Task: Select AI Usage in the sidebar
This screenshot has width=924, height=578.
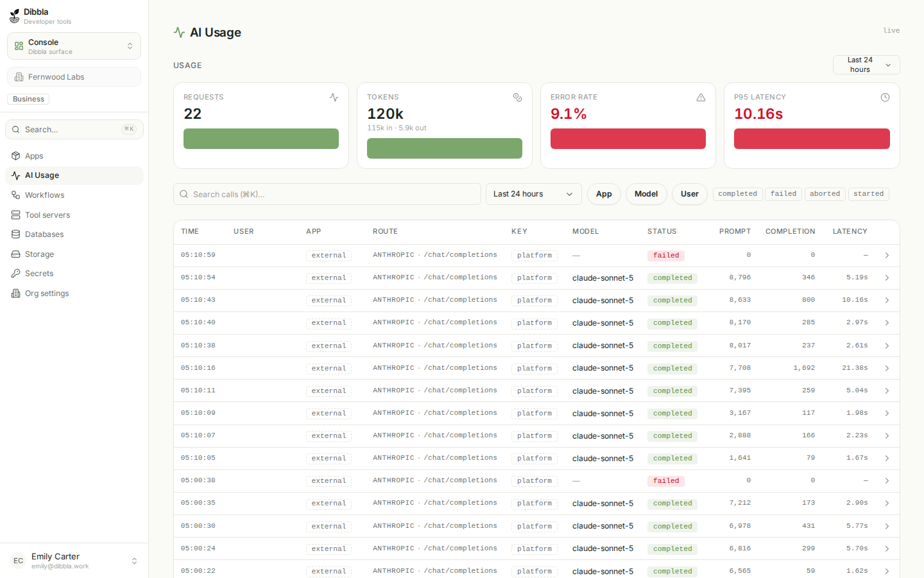Action: pyautogui.click(x=74, y=175)
